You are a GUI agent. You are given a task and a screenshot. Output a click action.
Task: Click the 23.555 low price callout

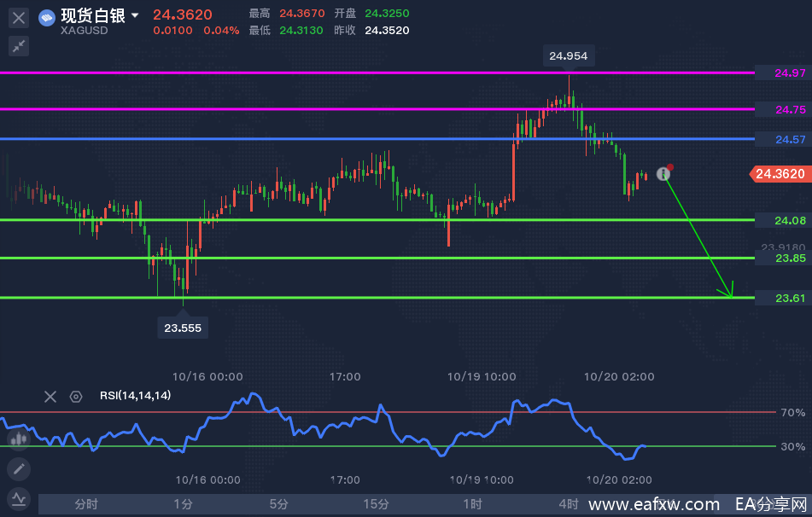pyautogui.click(x=183, y=328)
